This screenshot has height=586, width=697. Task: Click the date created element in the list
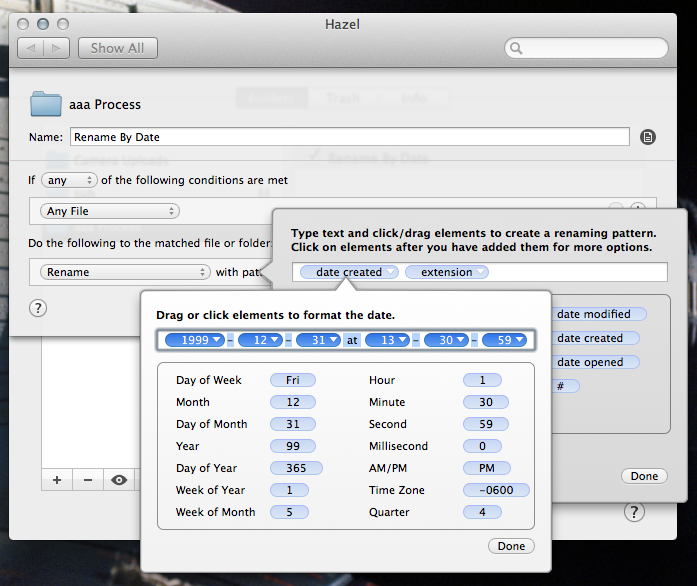click(595, 338)
